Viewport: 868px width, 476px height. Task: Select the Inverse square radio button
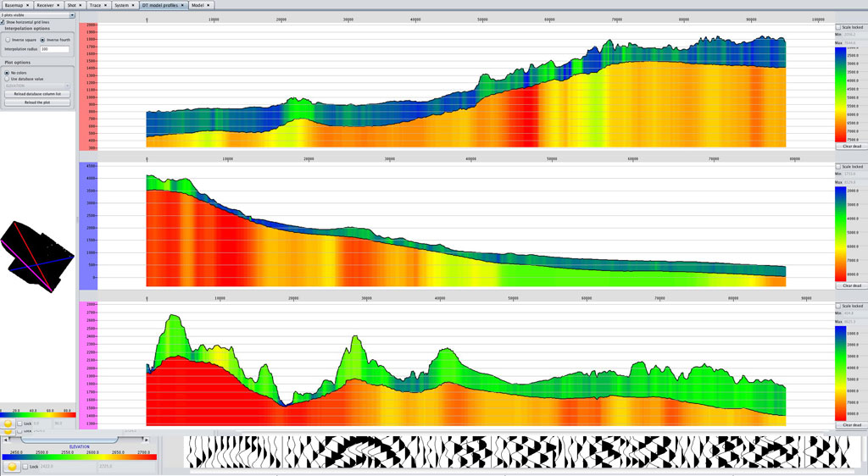[x=8, y=40]
